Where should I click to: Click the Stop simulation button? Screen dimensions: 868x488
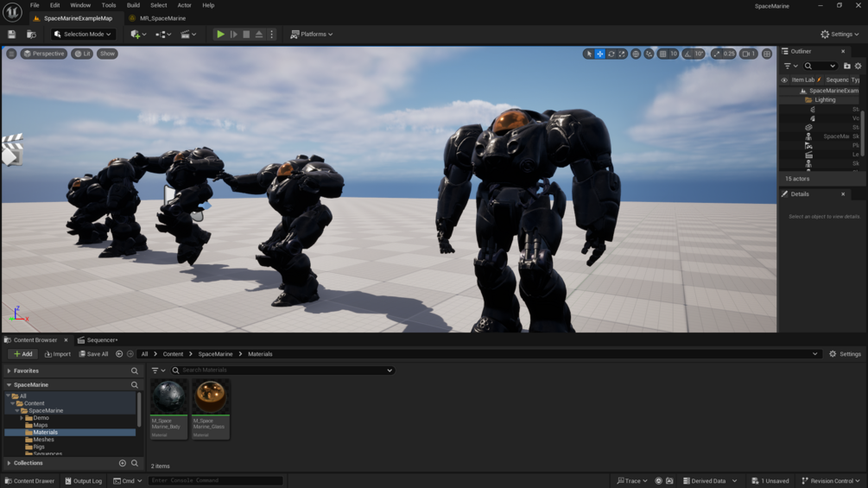click(x=246, y=35)
